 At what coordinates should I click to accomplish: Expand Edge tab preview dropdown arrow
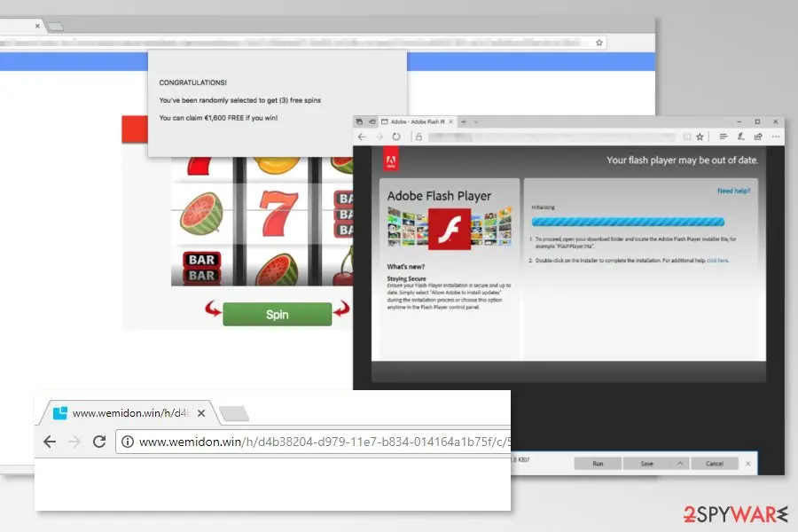[476, 122]
